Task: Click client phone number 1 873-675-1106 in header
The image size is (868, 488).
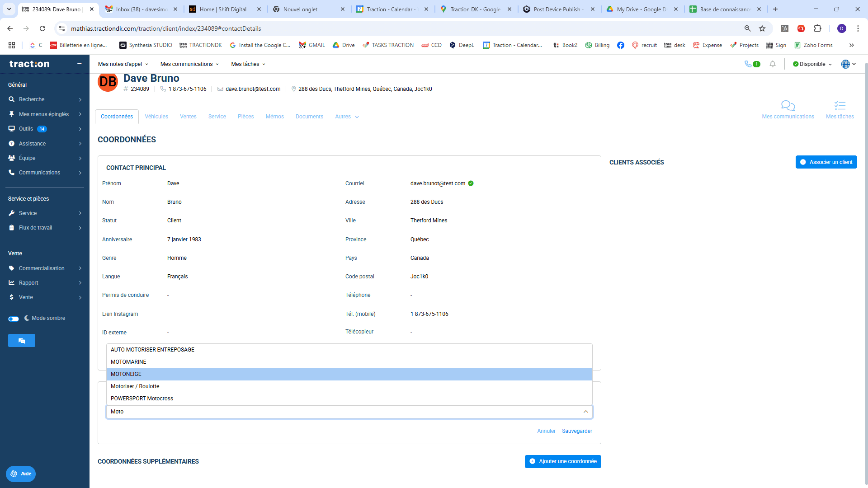Action: pos(187,89)
